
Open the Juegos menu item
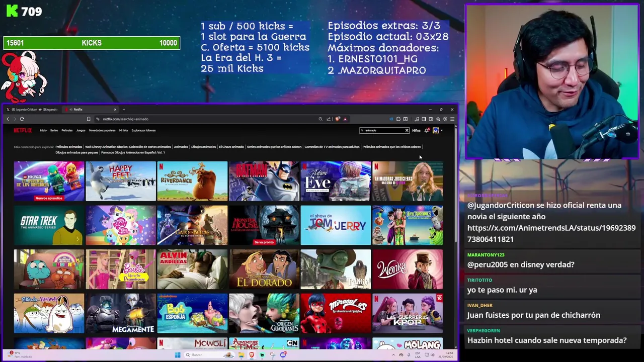coord(80,130)
